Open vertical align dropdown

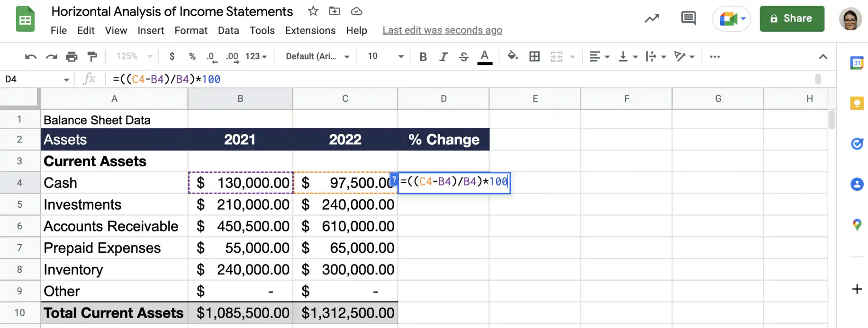628,57
